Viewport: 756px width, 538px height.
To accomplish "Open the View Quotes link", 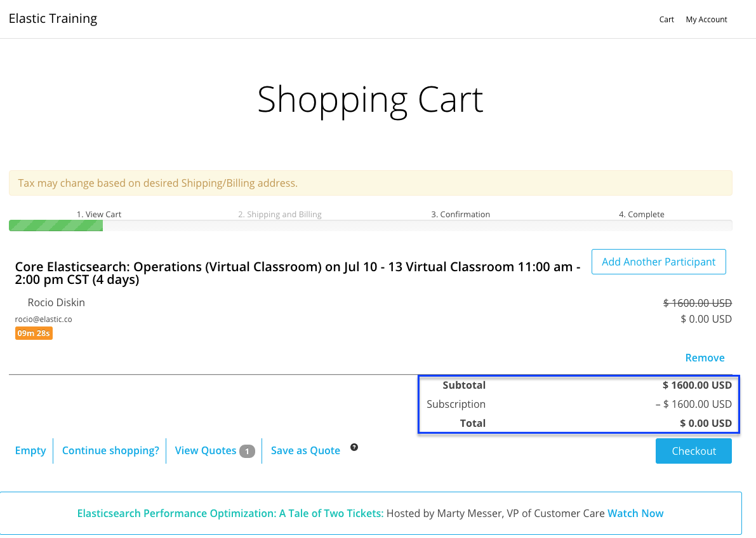I will click(x=206, y=450).
